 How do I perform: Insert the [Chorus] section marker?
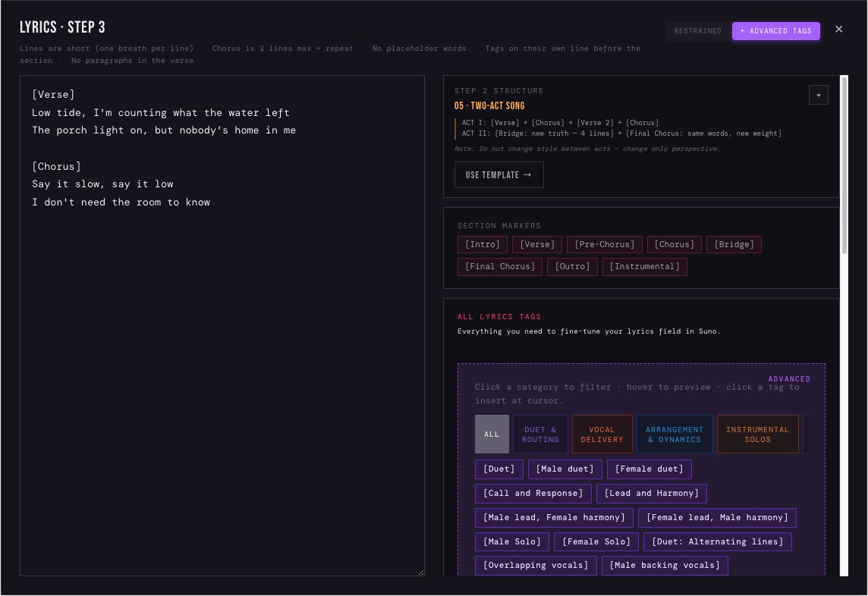[675, 245]
